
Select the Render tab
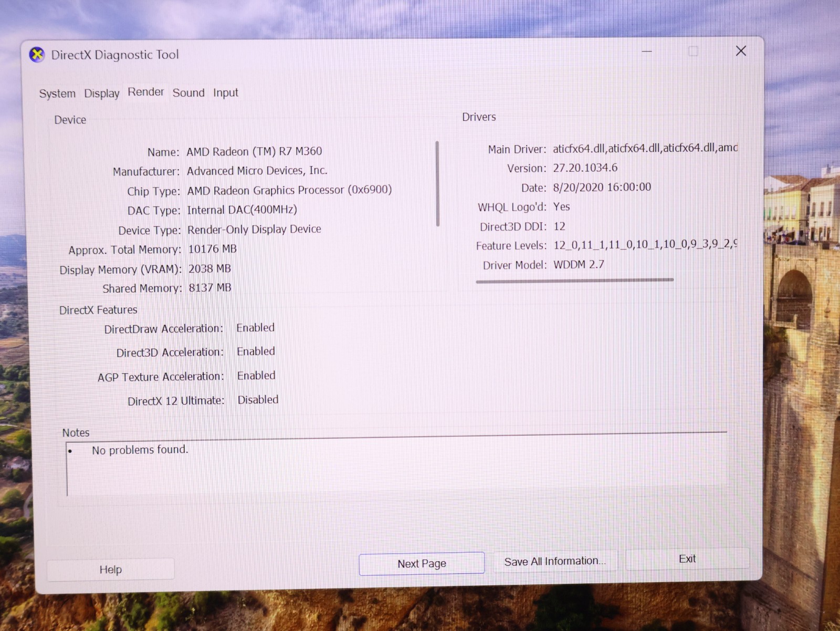146,92
